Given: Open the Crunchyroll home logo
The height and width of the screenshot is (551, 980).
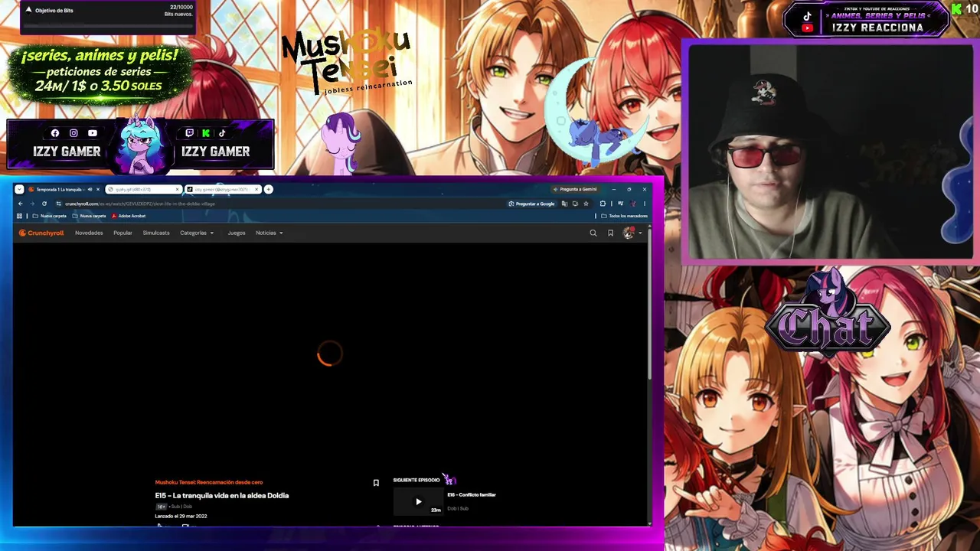Looking at the screenshot, I should coord(41,233).
